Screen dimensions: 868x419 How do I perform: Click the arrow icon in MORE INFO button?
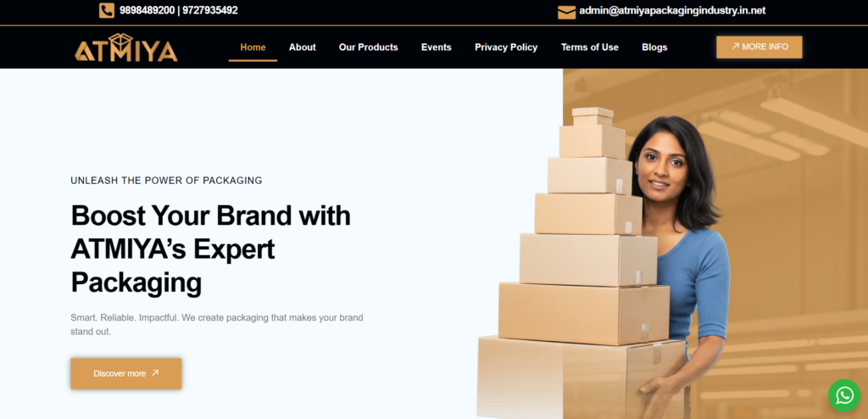(x=735, y=47)
